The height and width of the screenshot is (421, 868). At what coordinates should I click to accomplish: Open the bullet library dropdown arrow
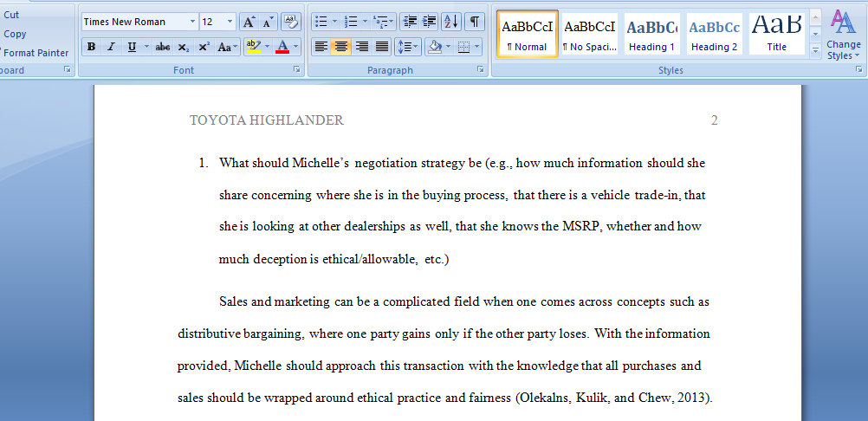(x=335, y=23)
